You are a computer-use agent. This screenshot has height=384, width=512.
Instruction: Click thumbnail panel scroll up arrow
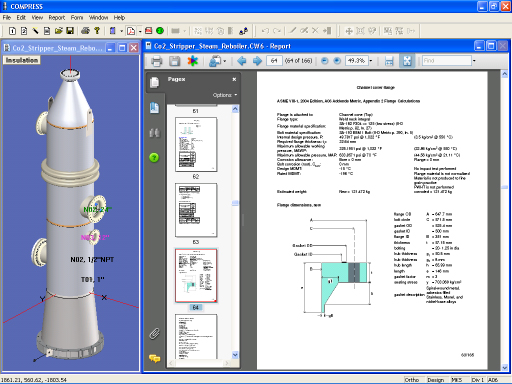(x=235, y=109)
